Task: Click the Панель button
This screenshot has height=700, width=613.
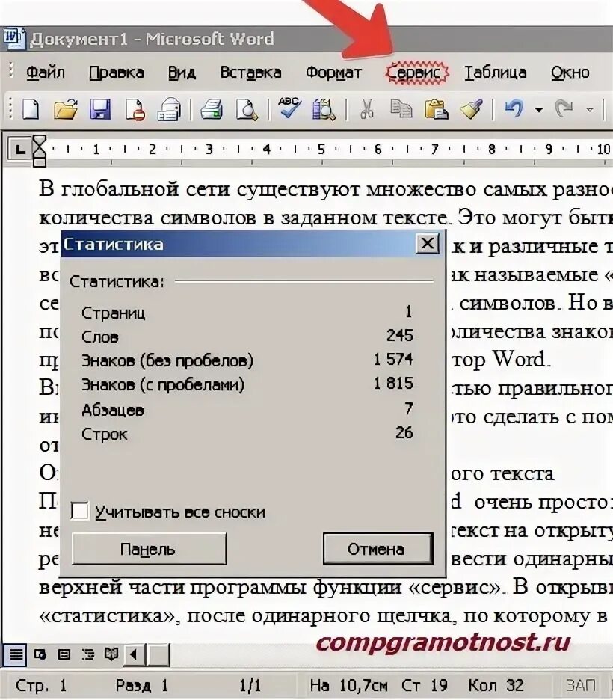Action: (149, 549)
